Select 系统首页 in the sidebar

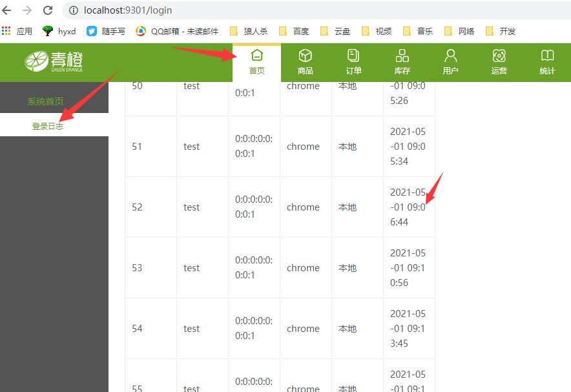[x=45, y=101]
